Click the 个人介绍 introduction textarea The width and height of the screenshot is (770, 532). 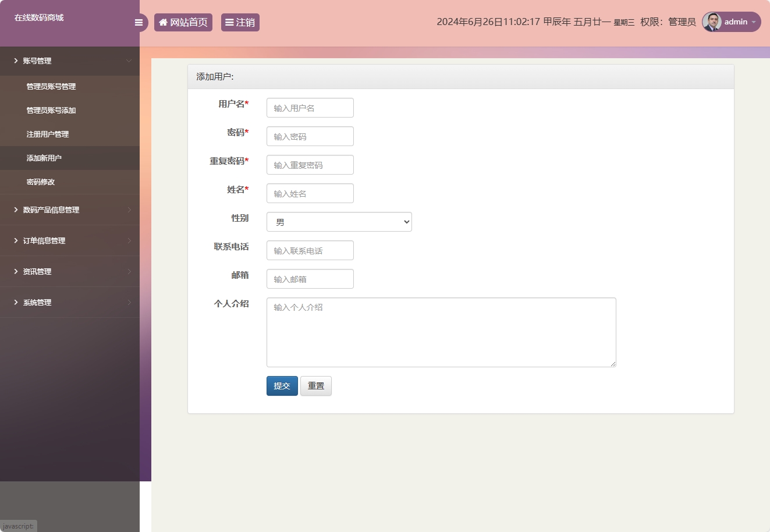point(441,332)
